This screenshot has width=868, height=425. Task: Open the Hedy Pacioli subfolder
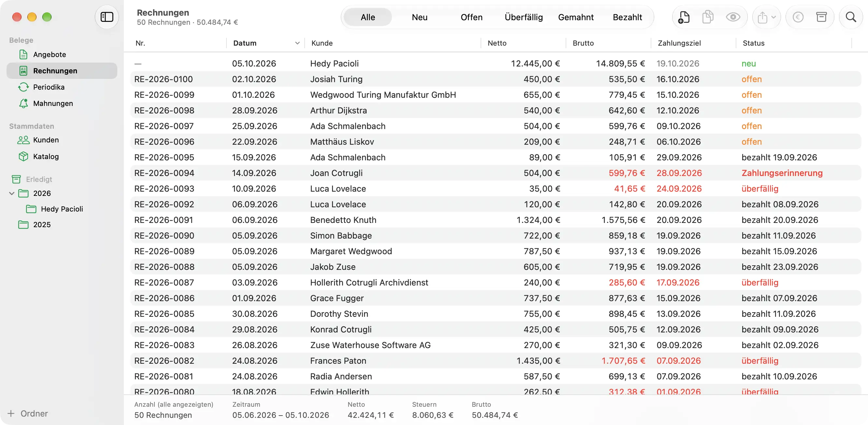pyautogui.click(x=62, y=209)
